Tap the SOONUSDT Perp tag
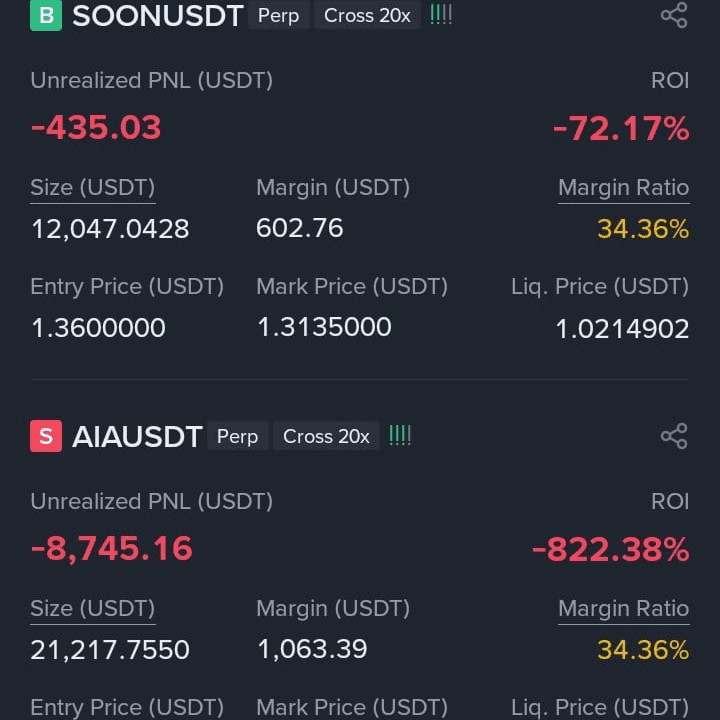The image size is (720, 720). pyautogui.click(x=278, y=16)
